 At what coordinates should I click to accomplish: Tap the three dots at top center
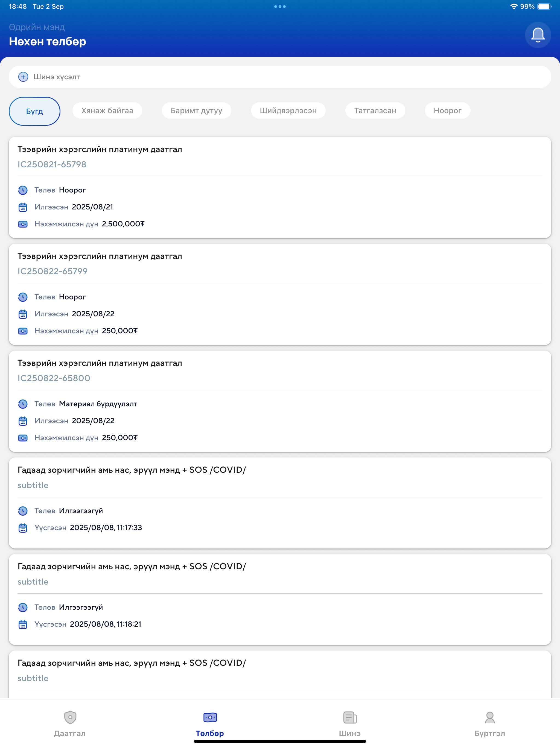pos(280,6)
